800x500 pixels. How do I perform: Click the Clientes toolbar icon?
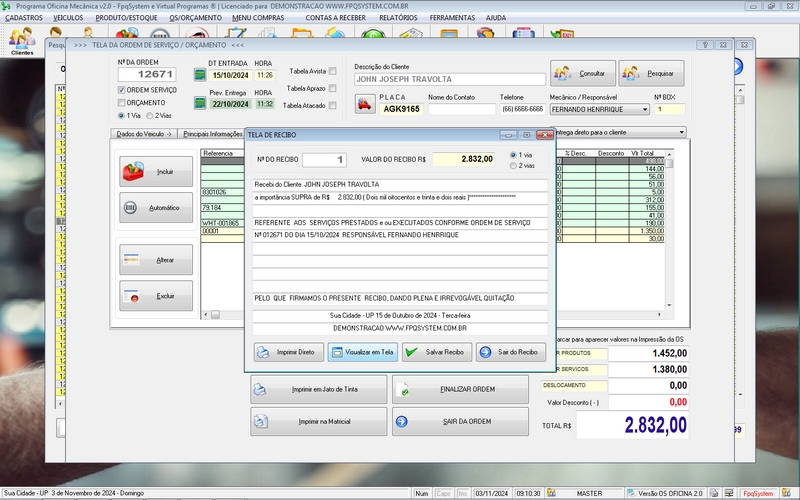pyautogui.click(x=21, y=42)
